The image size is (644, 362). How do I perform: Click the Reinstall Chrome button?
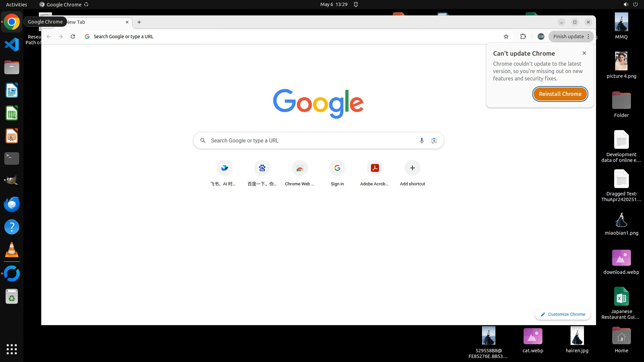560,94
